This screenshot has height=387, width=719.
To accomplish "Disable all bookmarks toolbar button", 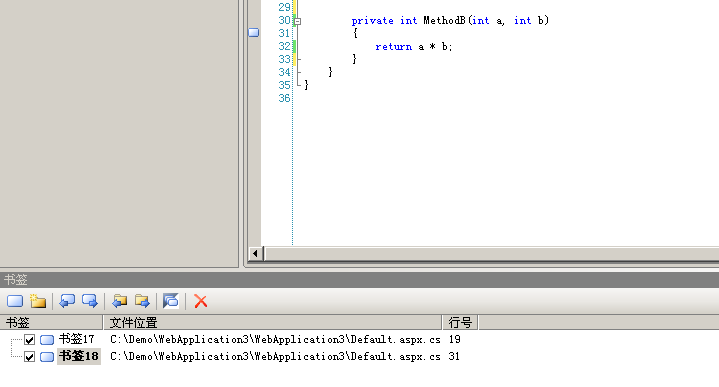I will [171, 301].
